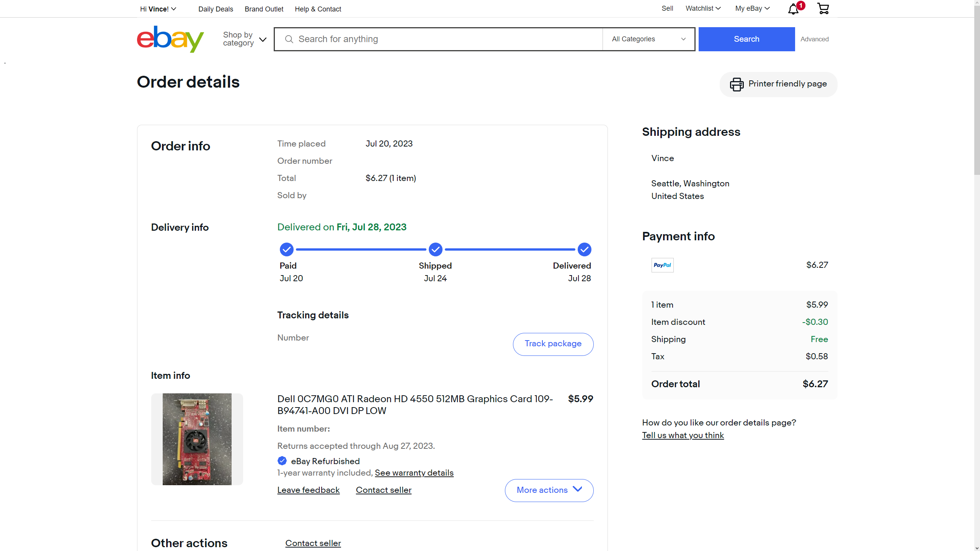Screen dimensions: 980x551
Task: Open the shopping cart icon
Action: [823, 8]
